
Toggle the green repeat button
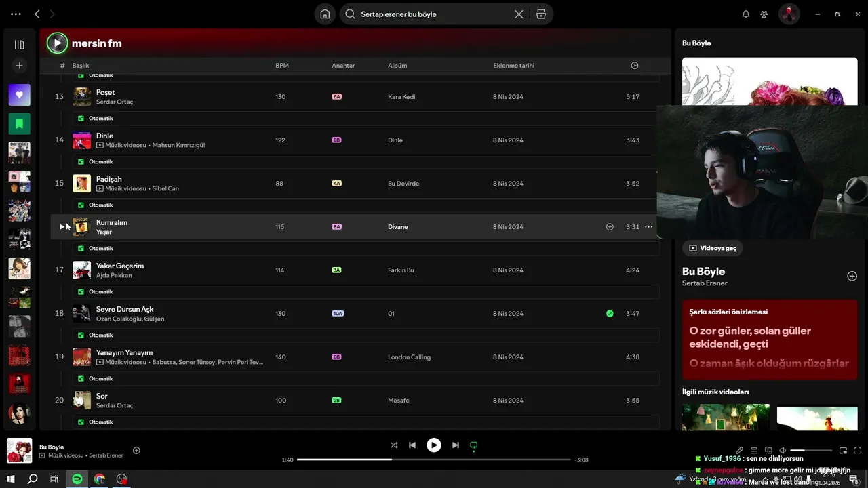(474, 445)
